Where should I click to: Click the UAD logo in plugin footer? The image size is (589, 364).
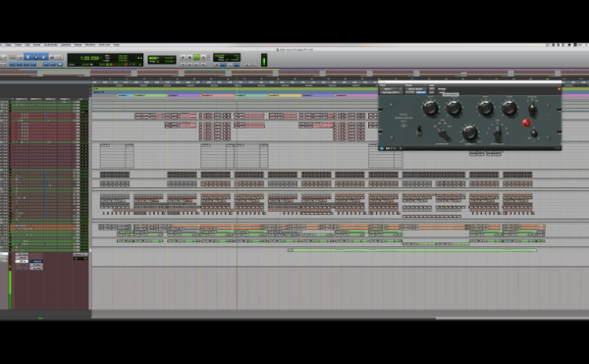[382, 148]
